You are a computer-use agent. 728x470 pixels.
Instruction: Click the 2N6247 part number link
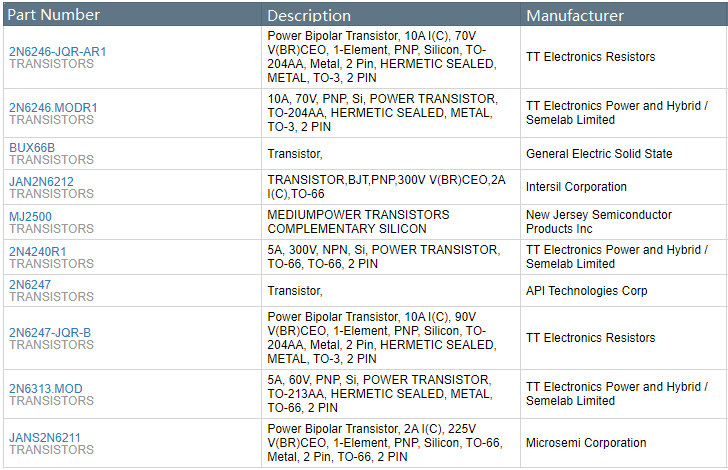click(x=29, y=284)
